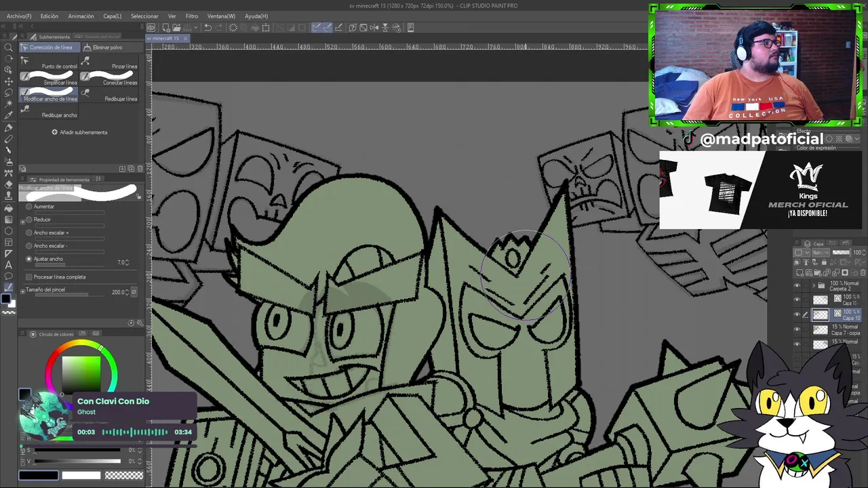
Task: Click the white color swatch at bottom
Action: click(81, 475)
